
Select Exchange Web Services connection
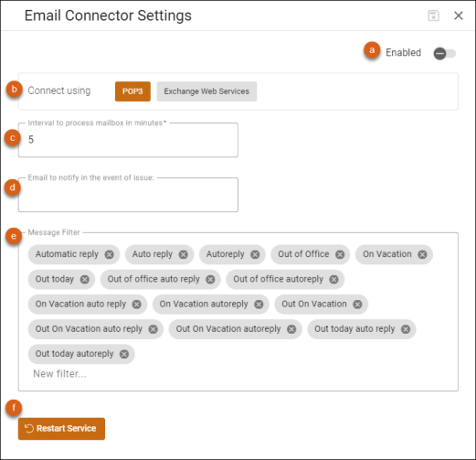pyautogui.click(x=206, y=91)
